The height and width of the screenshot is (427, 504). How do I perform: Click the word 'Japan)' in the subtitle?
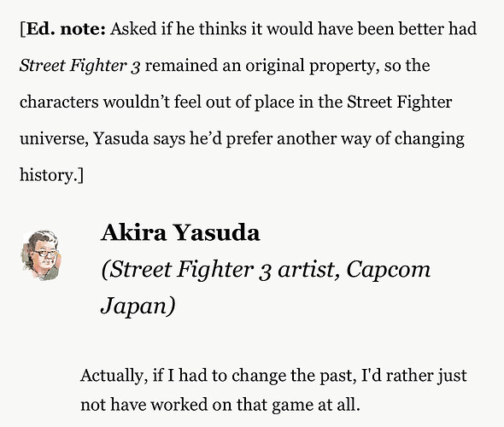pyautogui.click(x=138, y=307)
